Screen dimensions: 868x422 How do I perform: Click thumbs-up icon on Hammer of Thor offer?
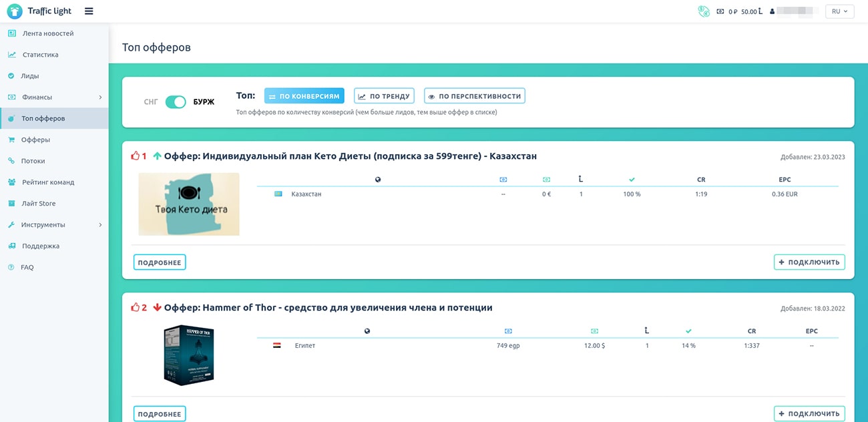tap(136, 307)
